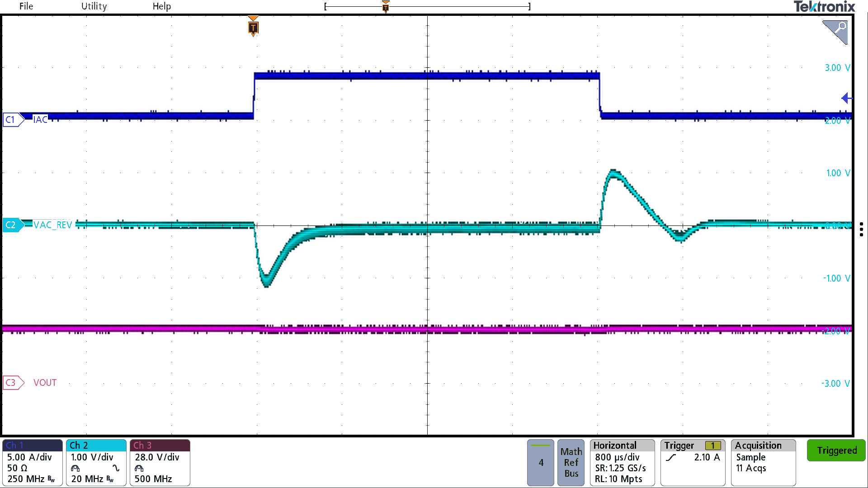The width and height of the screenshot is (868, 488).
Task: Click the probe coupling icon in Ch 2 panel
Action: pos(75,469)
